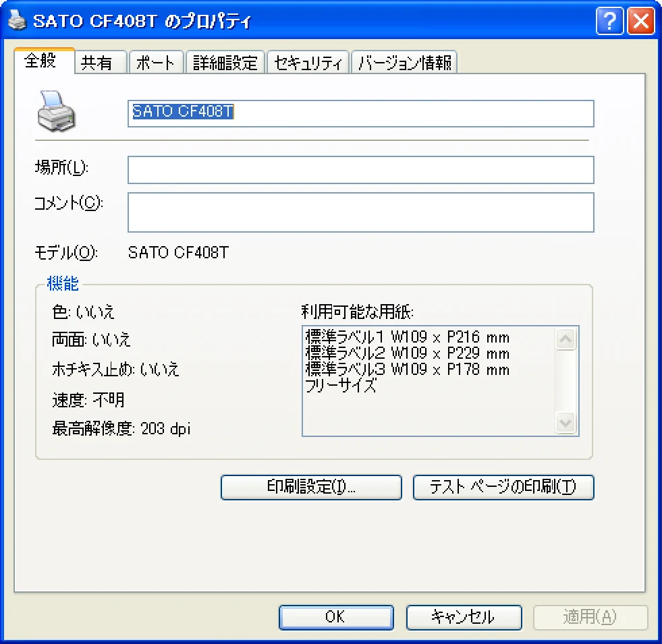Confirm with the OK button
This screenshot has width=662, height=644.
(x=336, y=617)
